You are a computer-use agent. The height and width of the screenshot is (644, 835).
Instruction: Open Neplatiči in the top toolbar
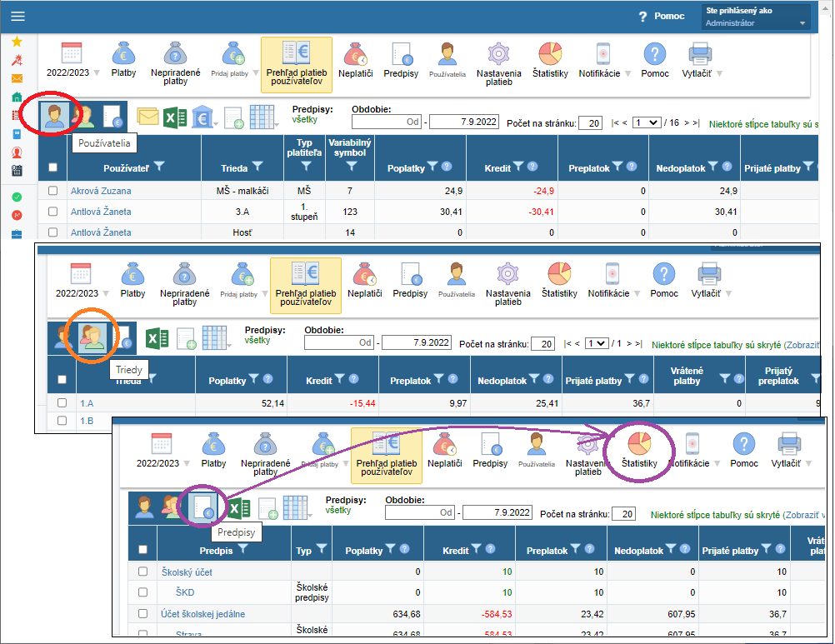pyautogui.click(x=356, y=60)
